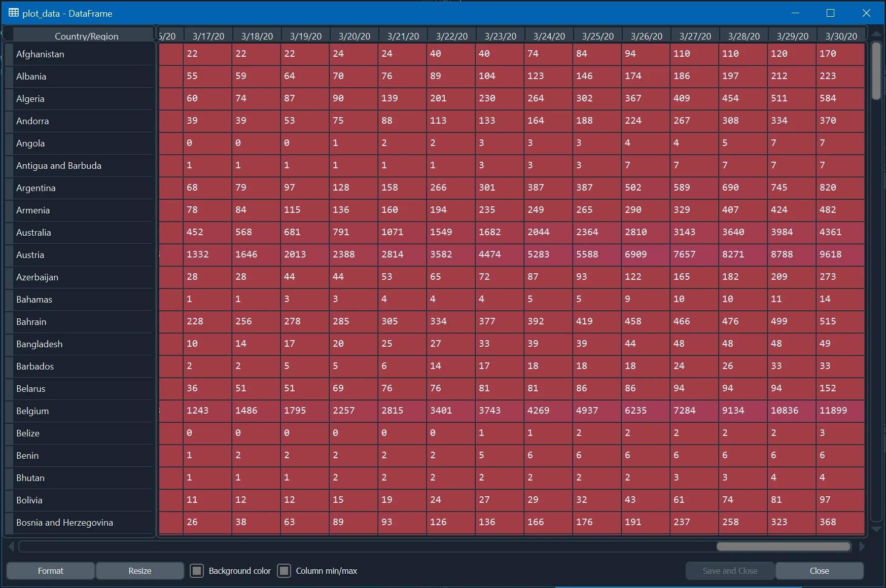
Task: Click Austria cell with value 1332
Action: pyautogui.click(x=207, y=254)
